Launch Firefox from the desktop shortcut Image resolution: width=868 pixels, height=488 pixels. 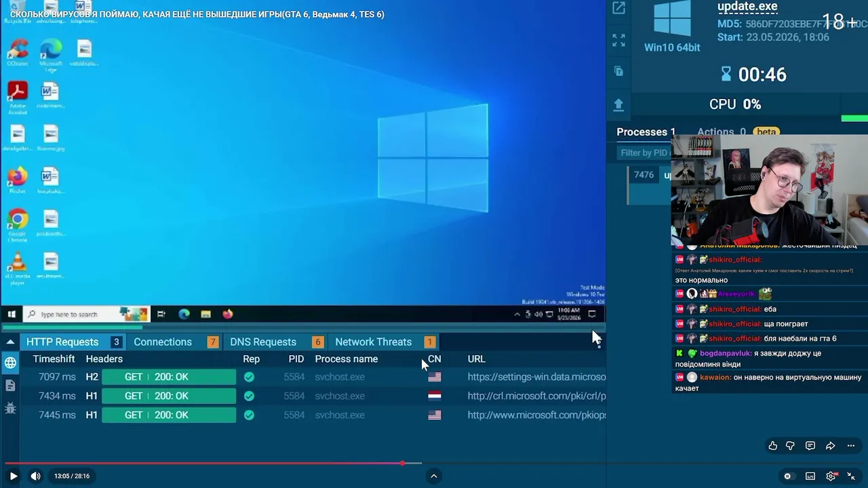(x=18, y=181)
